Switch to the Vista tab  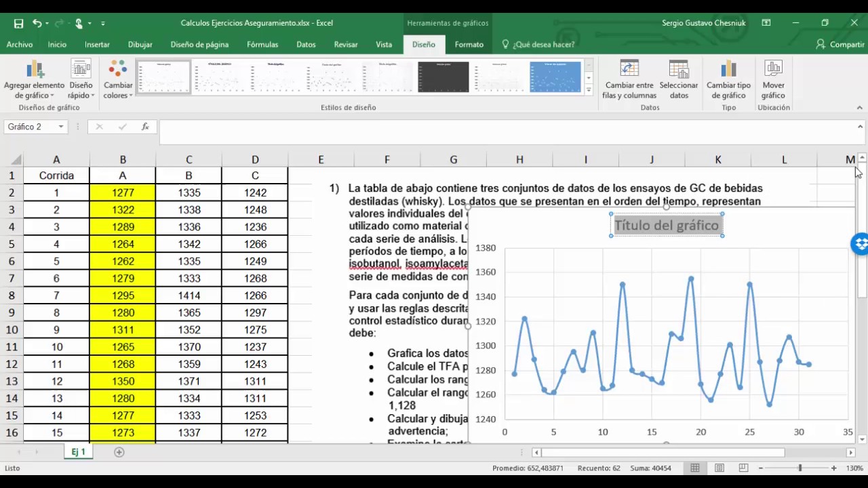[x=384, y=44]
